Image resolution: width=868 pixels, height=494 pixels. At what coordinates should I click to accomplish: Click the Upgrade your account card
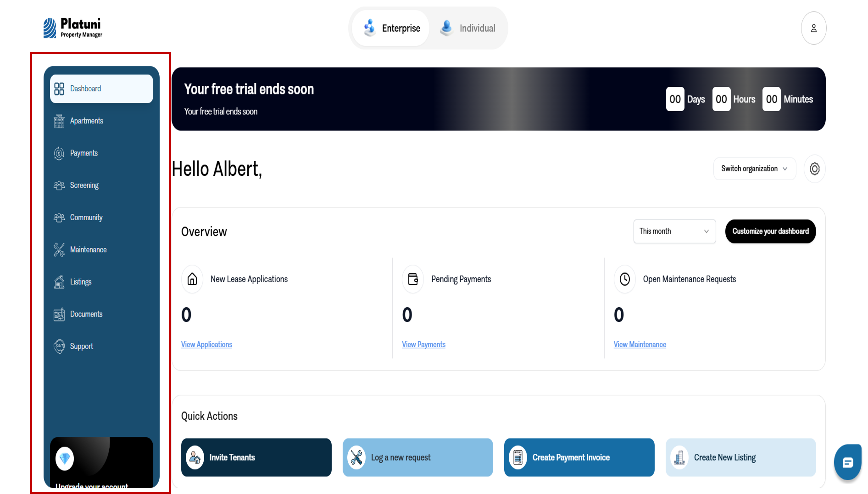tap(101, 463)
